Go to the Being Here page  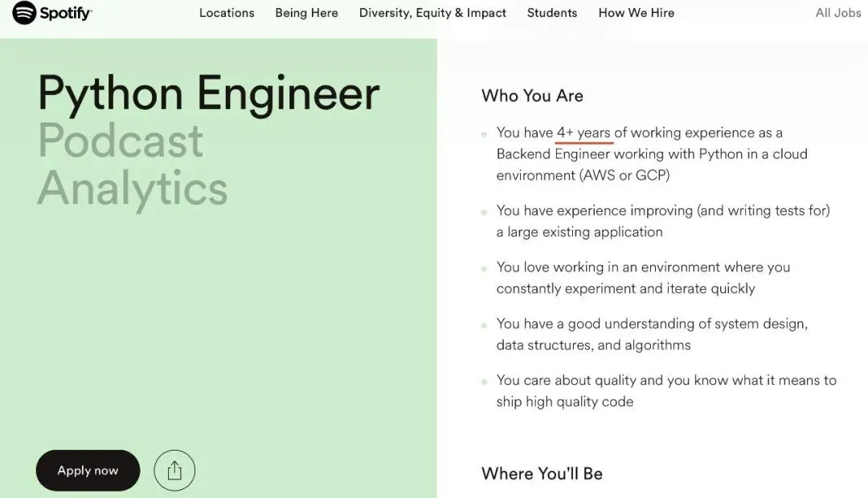(306, 13)
